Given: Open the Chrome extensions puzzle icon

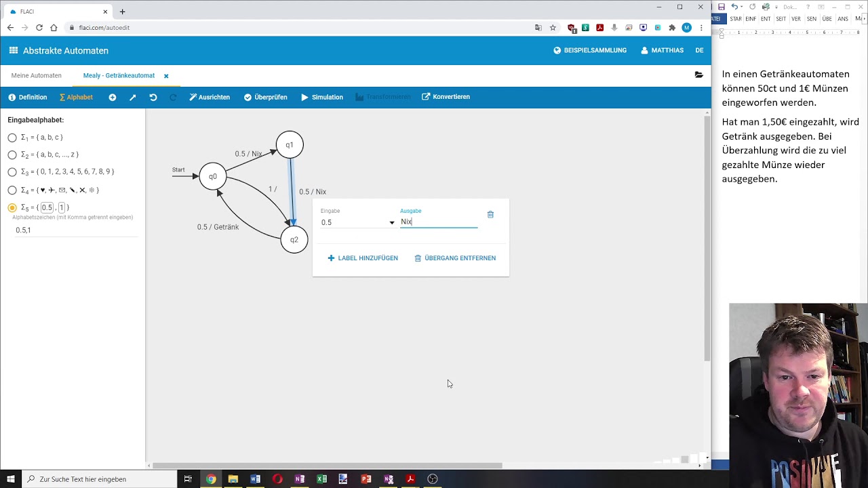Looking at the screenshot, I should pyautogui.click(x=672, y=28).
